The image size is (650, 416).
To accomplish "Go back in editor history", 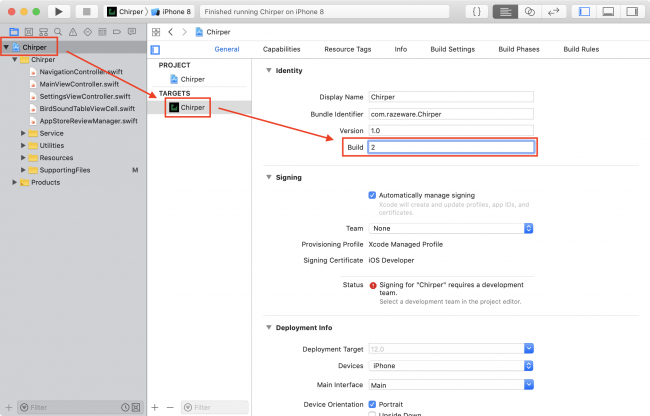I will pos(170,32).
